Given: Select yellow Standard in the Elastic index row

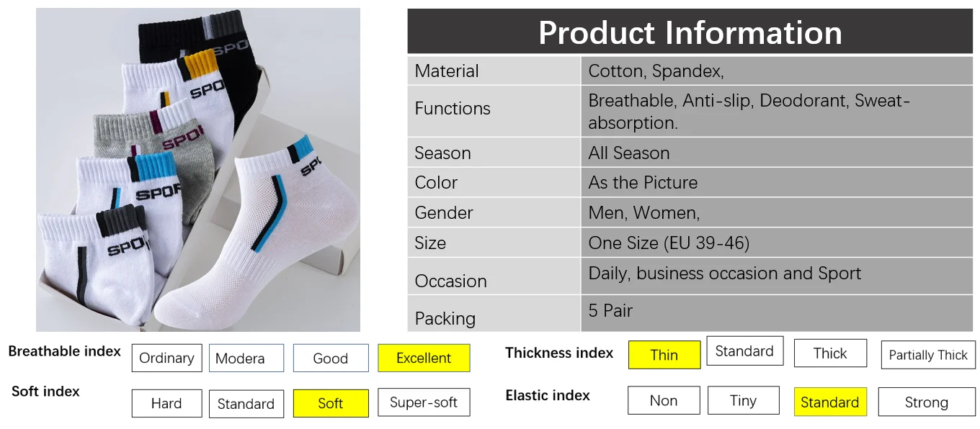Looking at the screenshot, I should point(830,402).
